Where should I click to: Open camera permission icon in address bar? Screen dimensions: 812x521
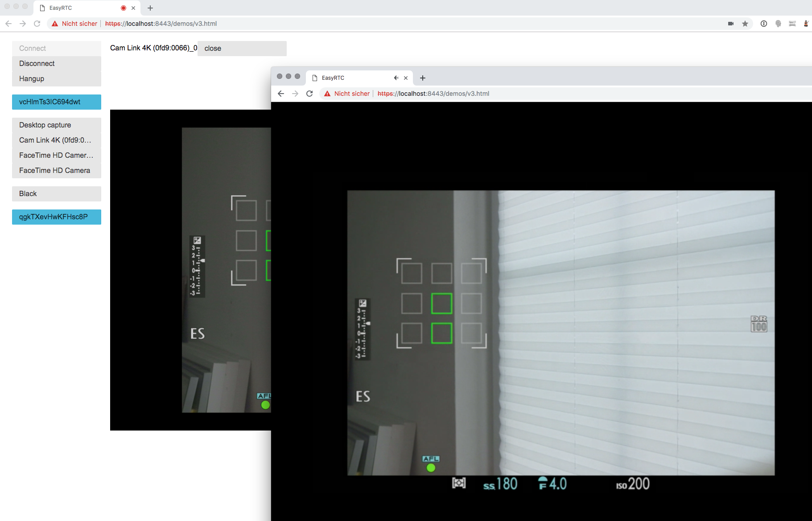click(731, 24)
